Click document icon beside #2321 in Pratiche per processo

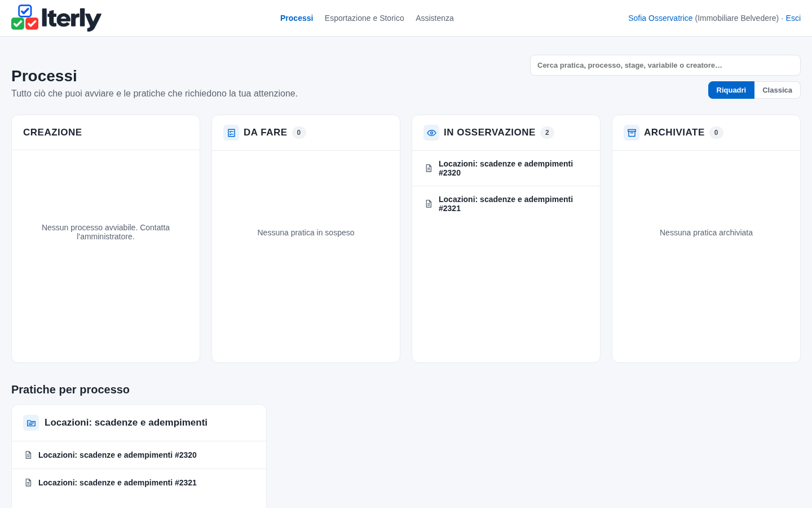(x=28, y=483)
